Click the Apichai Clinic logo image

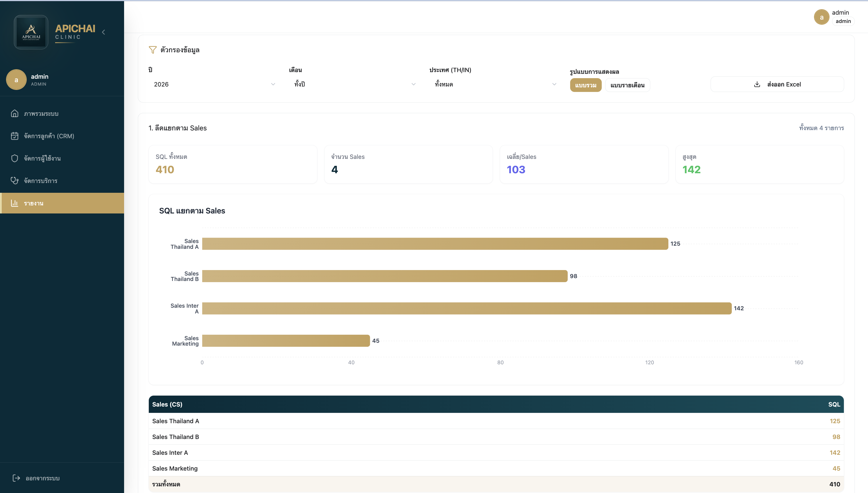pos(31,32)
